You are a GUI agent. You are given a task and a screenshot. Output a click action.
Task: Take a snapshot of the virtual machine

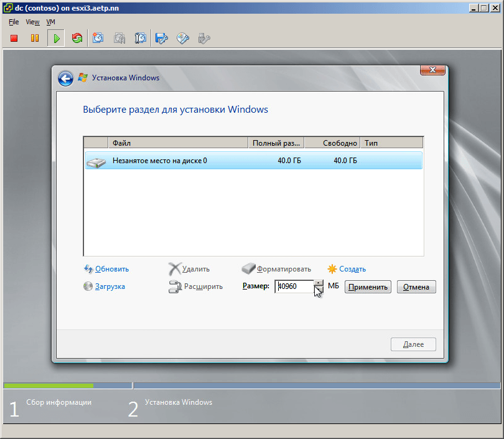point(98,38)
